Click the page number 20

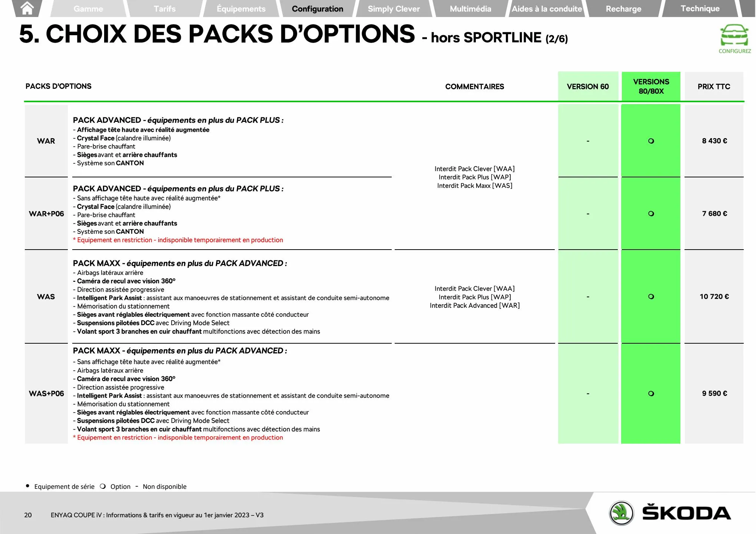point(28,515)
